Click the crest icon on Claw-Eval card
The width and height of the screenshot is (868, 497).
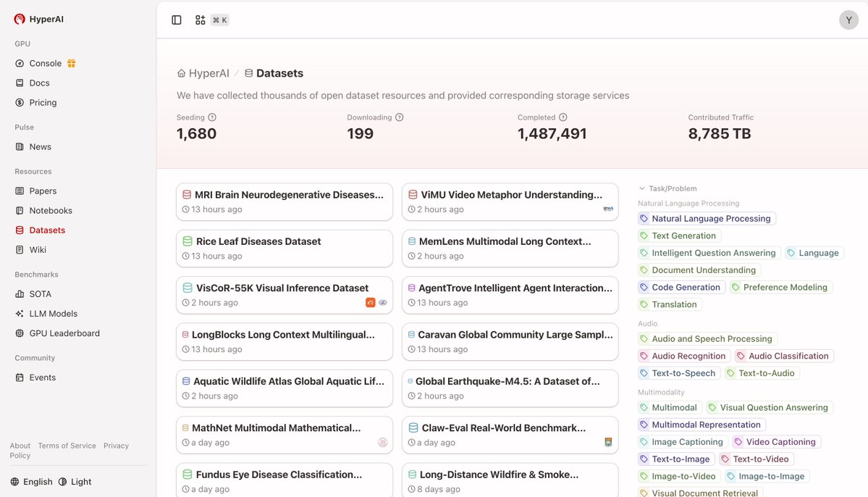click(608, 442)
